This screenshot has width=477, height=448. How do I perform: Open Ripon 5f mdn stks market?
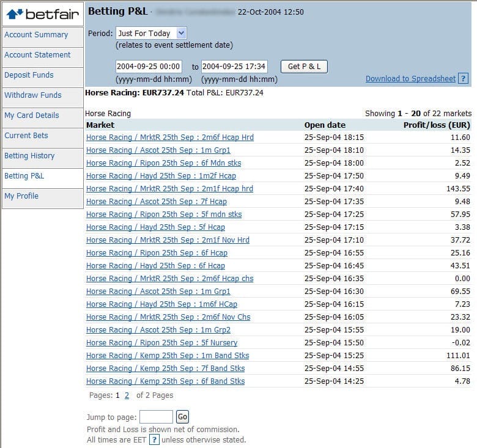(164, 215)
